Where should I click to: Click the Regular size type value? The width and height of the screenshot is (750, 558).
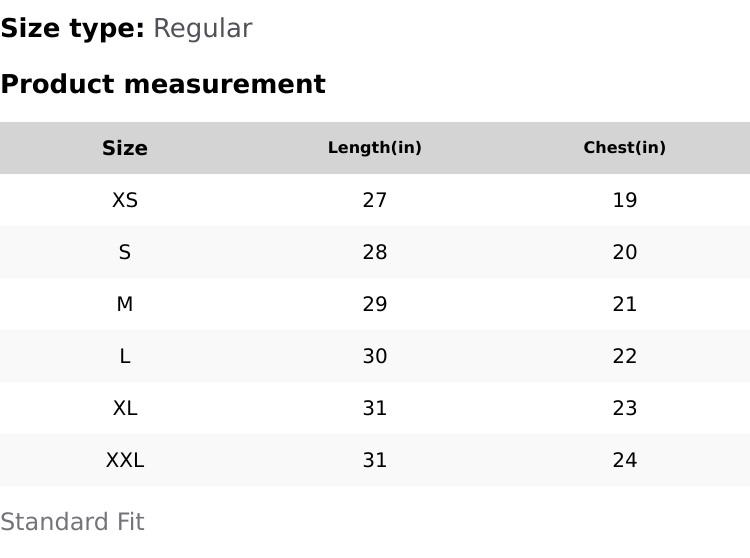[203, 29]
